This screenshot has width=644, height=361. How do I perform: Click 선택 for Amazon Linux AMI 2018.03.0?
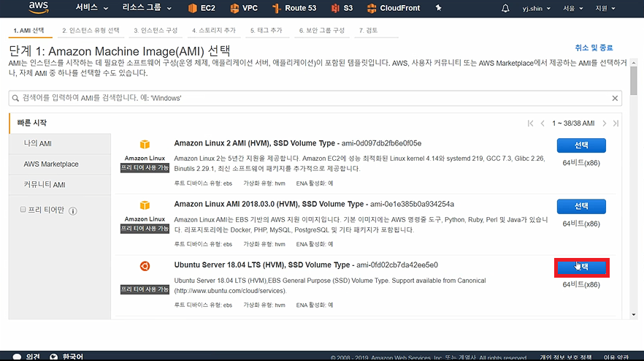pos(581,206)
